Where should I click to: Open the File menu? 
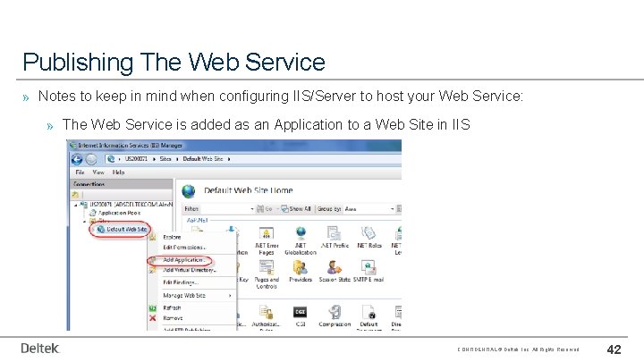(x=80, y=173)
